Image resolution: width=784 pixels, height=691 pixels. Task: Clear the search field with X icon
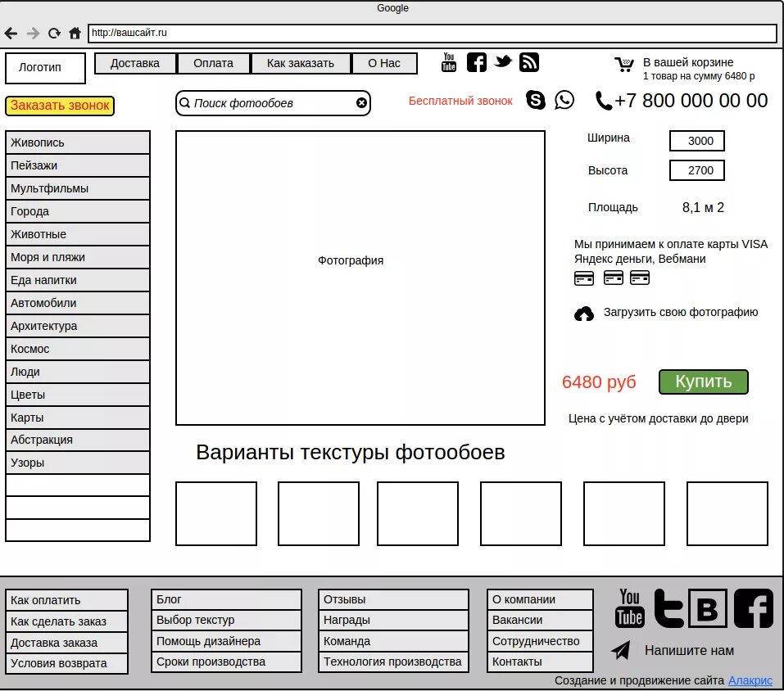pyautogui.click(x=361, y=103)
